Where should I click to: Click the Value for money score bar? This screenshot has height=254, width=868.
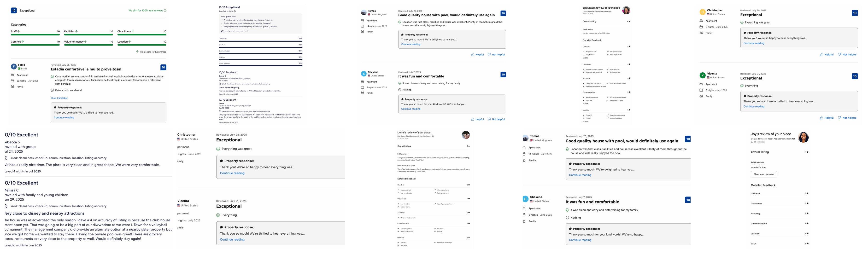pos(88,45)
